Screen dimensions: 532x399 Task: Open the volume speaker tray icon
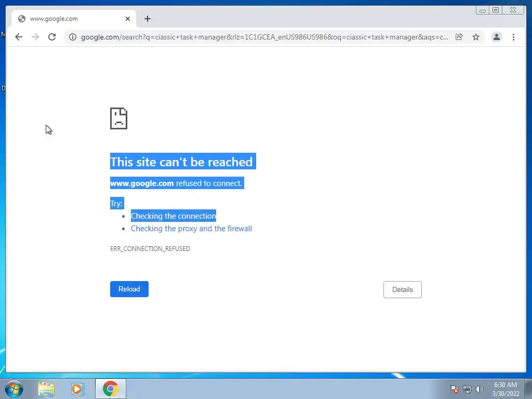coord(479,389)
